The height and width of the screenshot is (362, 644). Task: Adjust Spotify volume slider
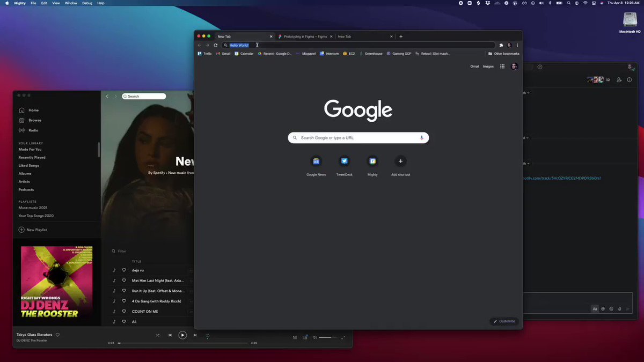click(328, 337)
